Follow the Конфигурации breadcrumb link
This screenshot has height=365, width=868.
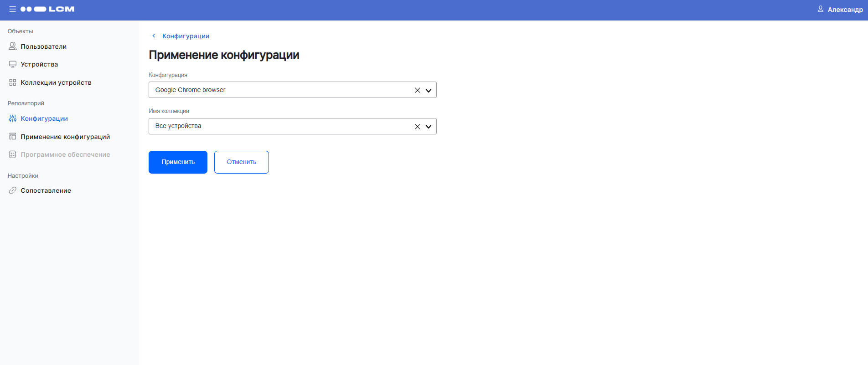(x=186, y=36)
